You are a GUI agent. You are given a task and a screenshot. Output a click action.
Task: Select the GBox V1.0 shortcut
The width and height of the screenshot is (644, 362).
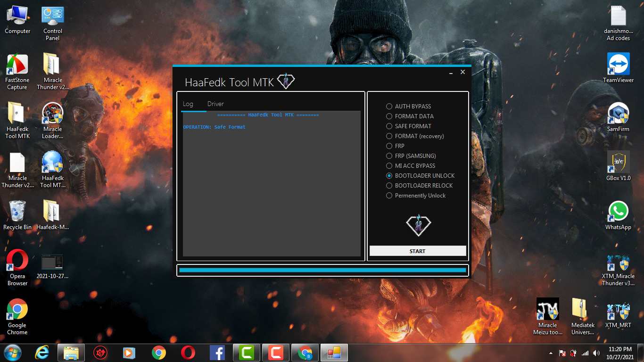pos(618,166)
